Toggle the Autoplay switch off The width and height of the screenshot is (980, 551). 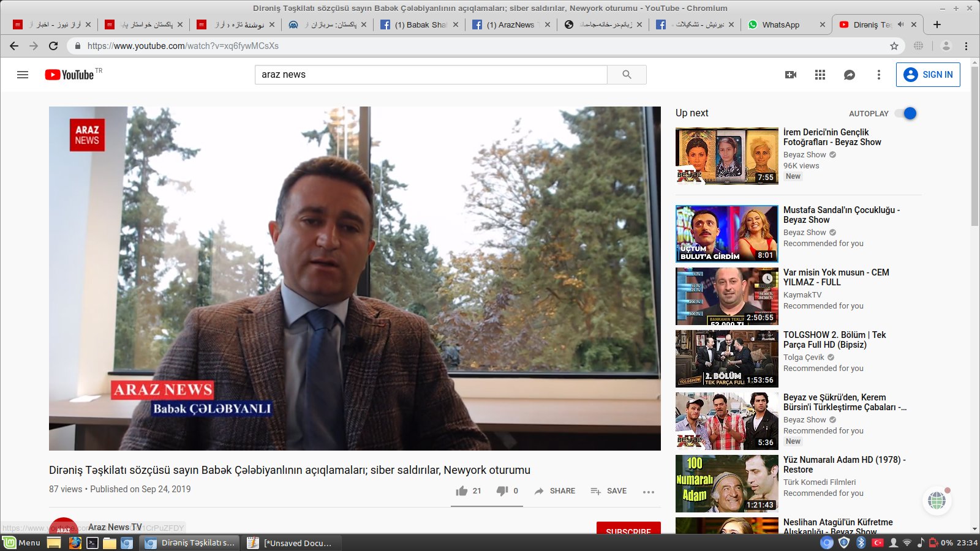(x=906, y=113)
